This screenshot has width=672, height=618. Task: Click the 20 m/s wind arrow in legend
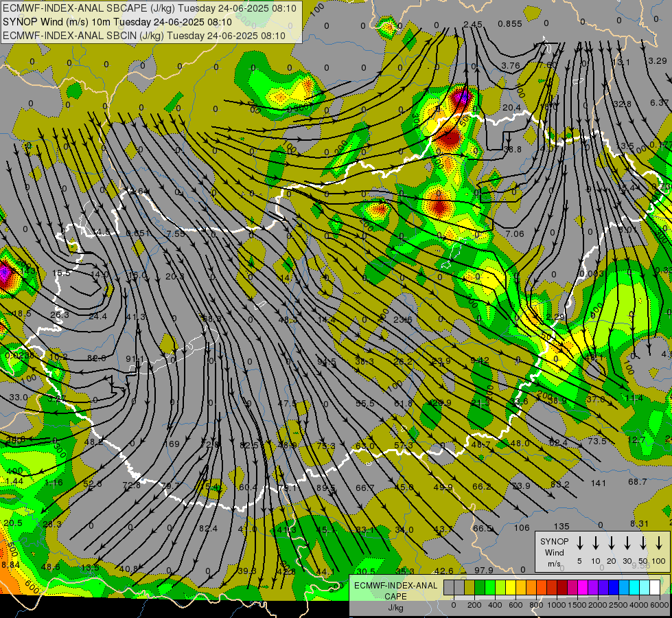(611, 543)
